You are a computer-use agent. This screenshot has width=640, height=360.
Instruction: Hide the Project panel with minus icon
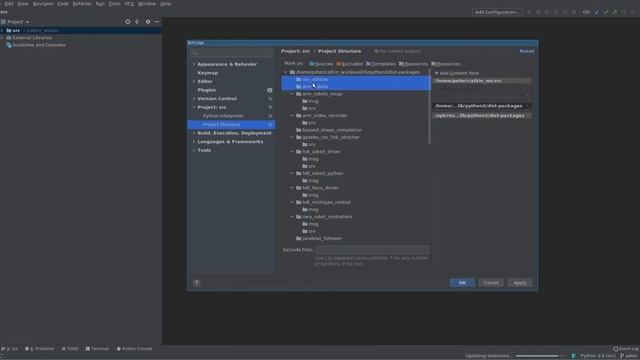click(x=157, y=22)
